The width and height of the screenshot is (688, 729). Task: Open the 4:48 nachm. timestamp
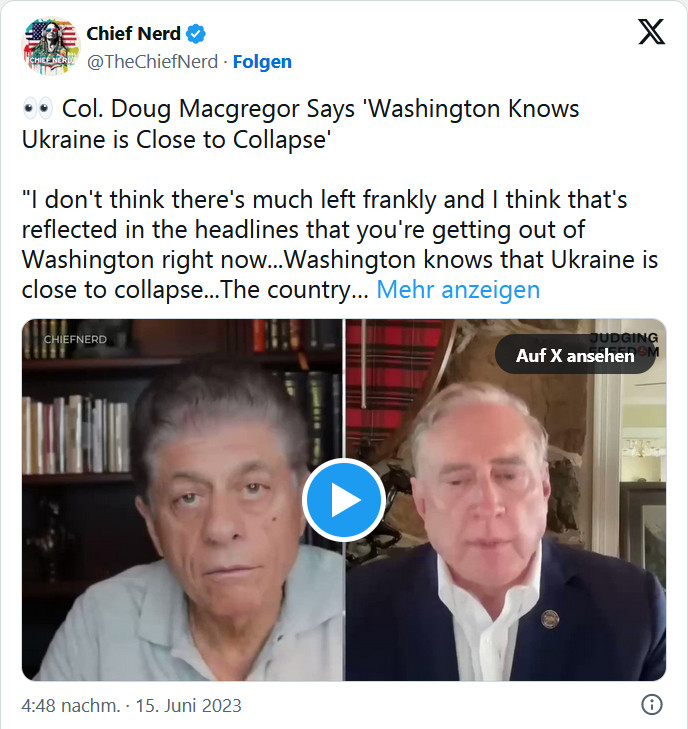[71, 705]
